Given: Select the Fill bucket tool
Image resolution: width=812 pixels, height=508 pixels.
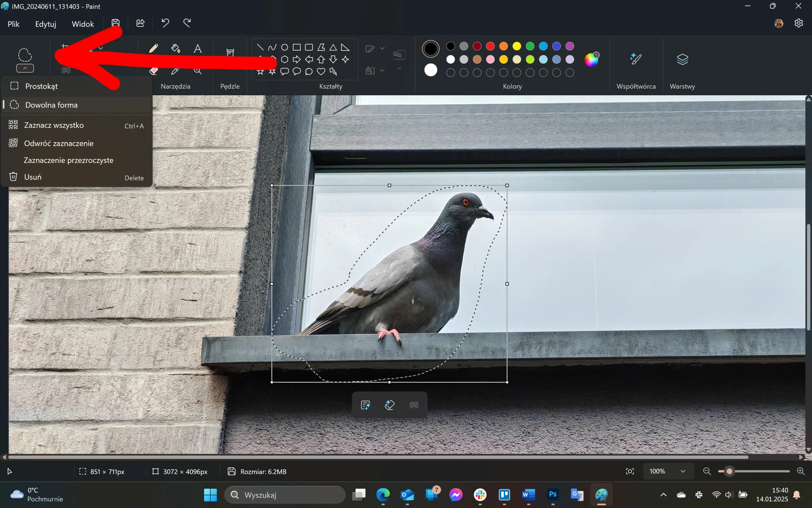Looking at the screenshot, I should tap(175, 49).
